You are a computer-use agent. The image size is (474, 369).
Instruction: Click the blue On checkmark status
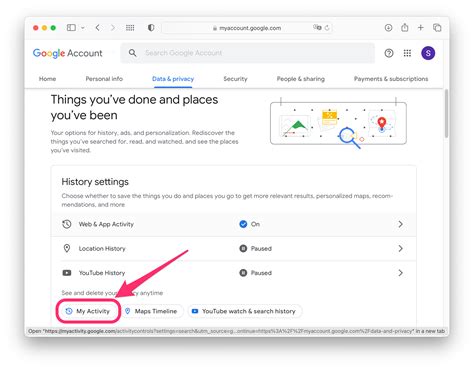249,224
